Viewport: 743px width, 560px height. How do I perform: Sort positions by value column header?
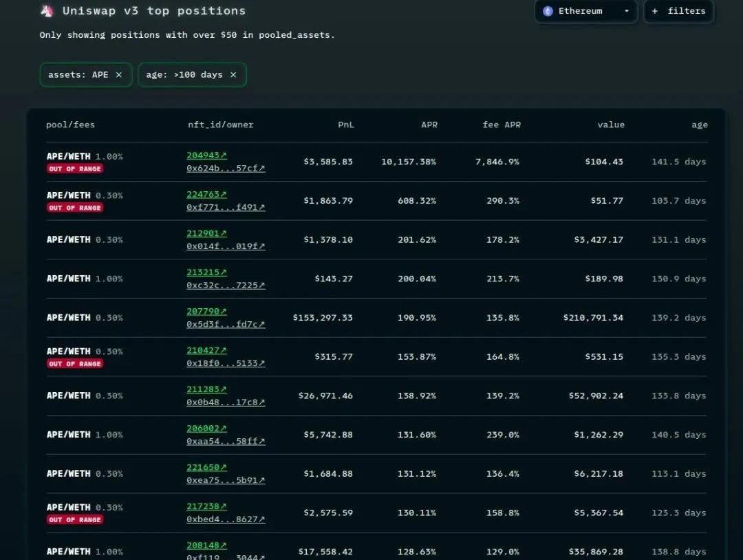pyautogui.click(x=611, y=125)
